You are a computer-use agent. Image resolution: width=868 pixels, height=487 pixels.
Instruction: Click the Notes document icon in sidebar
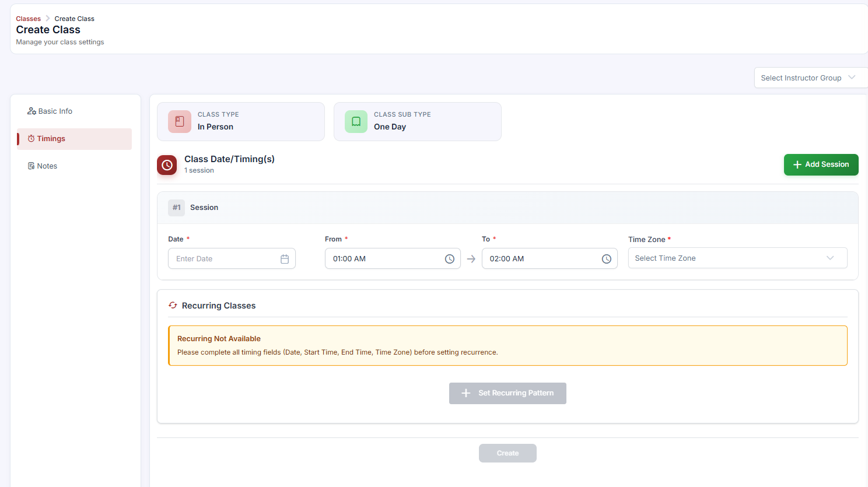[x=31, y=166]
